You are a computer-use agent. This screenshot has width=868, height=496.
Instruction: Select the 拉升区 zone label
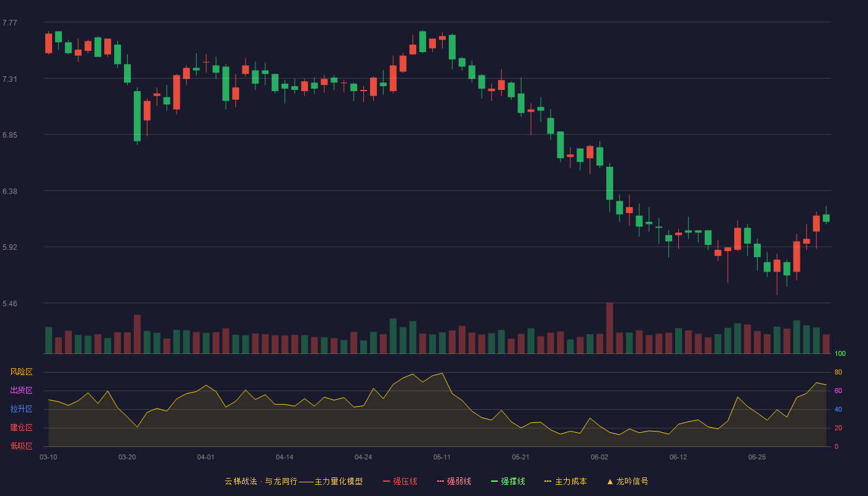pos(21,409)
